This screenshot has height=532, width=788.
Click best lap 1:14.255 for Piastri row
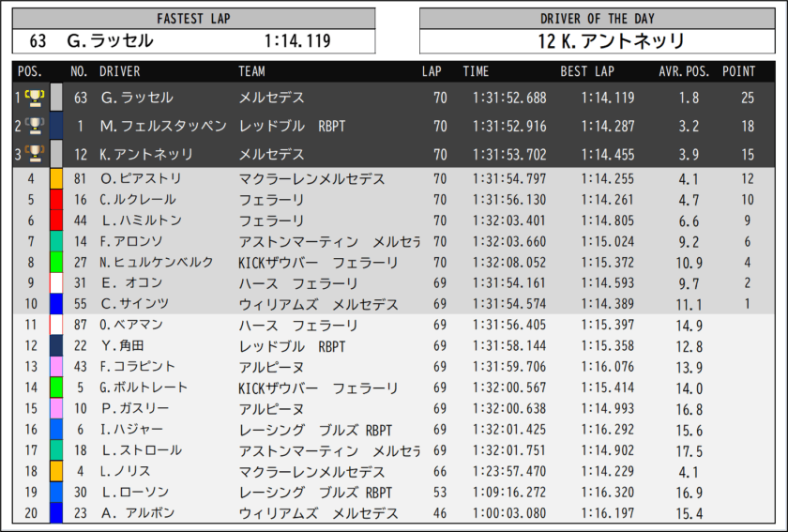click(608, 178)
